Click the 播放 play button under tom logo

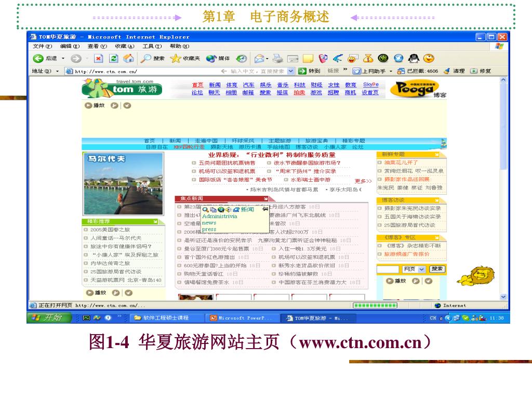pyautogui.click(x=95, y=105)
